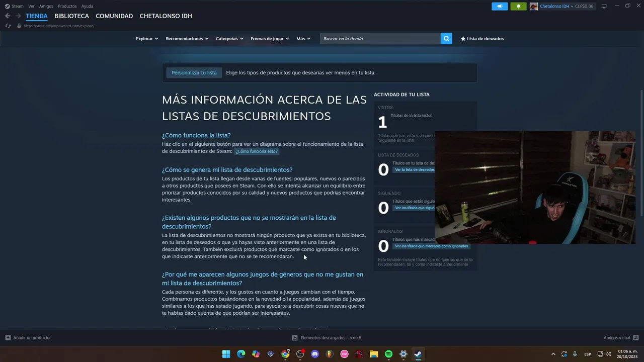
Task: Open the taskbar clock and date
Action: coord(627,354)
